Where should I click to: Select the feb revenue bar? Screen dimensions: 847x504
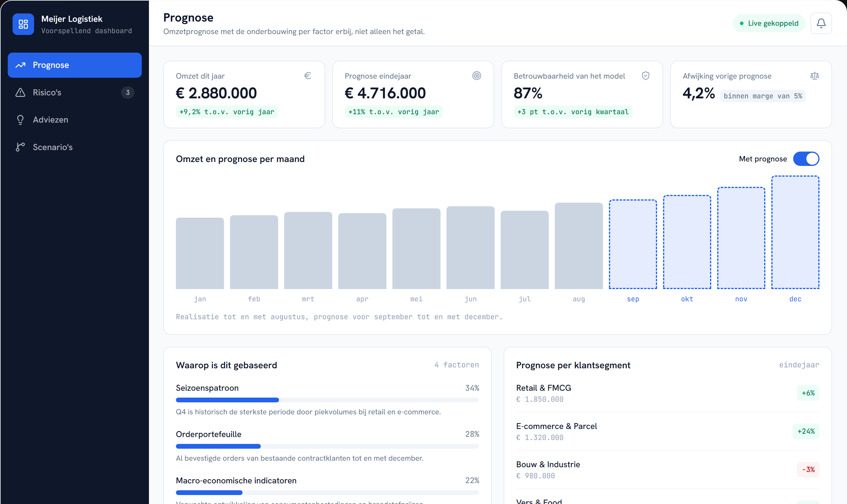point(254,252)
